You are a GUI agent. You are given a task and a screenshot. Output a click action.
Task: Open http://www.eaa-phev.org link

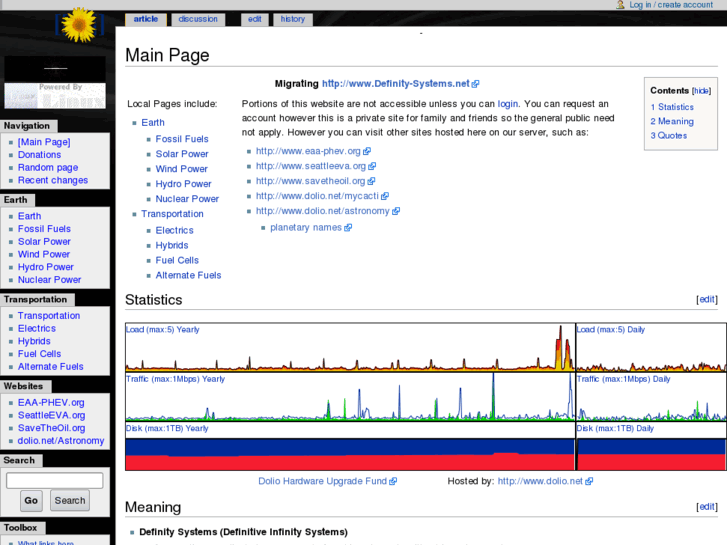point(313,151)
